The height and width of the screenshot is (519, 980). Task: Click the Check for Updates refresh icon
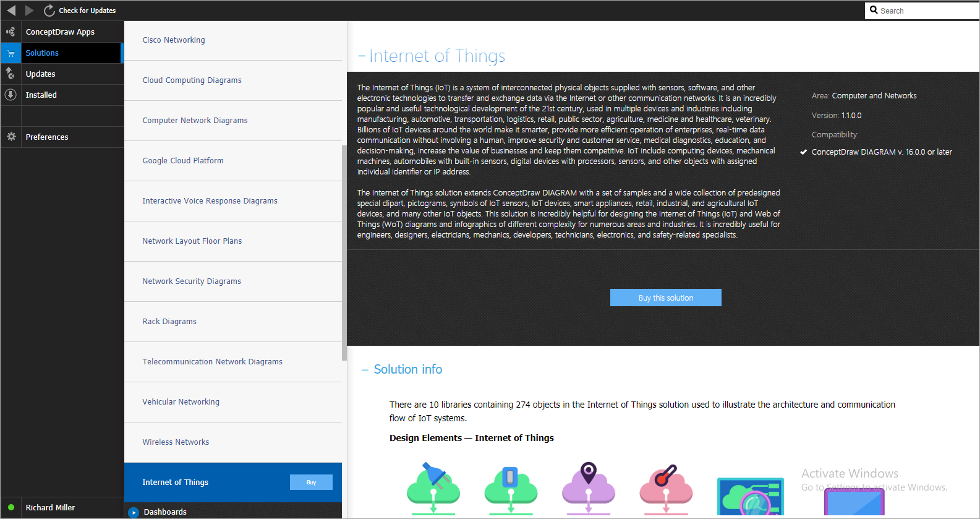pos(49,11)
